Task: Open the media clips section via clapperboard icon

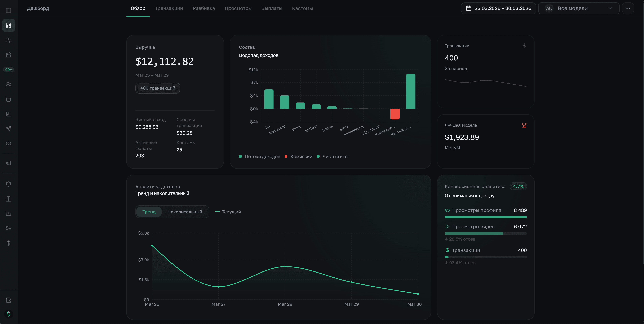Action: click(8, 55)
